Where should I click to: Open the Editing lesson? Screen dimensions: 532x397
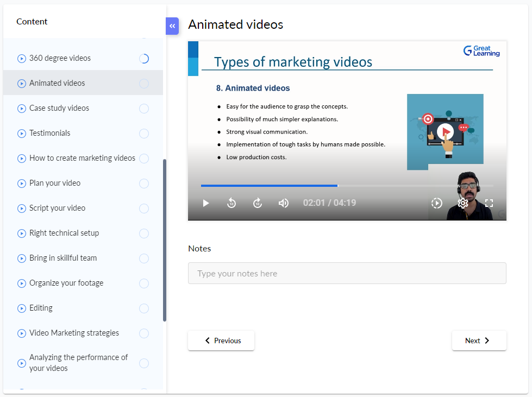[83, 308]
